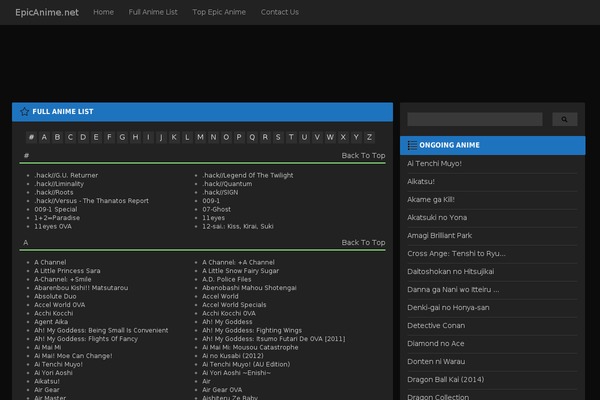
Task: Open A Little Snow Fairy Sugar
Action: click(x=240, y=271)
